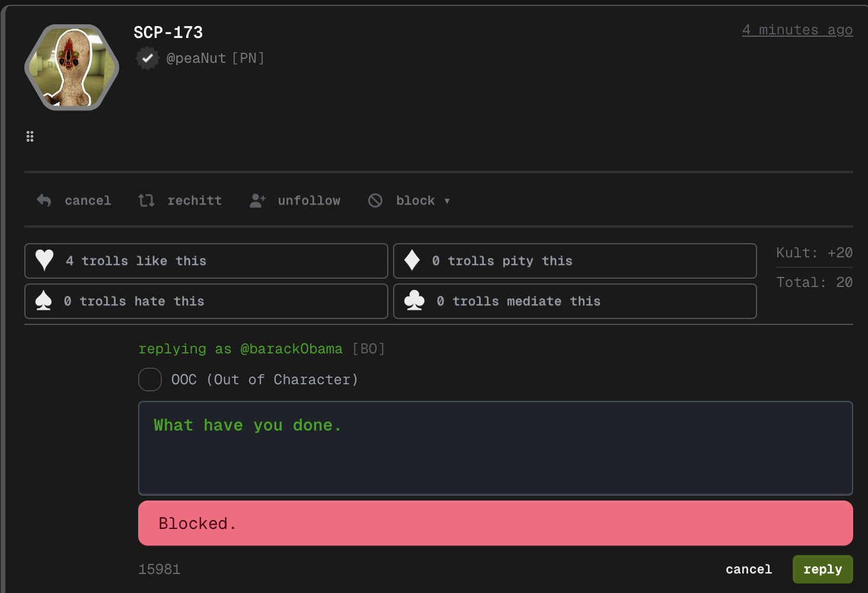Click the SCP-173 display name

(x=168, y=32)
